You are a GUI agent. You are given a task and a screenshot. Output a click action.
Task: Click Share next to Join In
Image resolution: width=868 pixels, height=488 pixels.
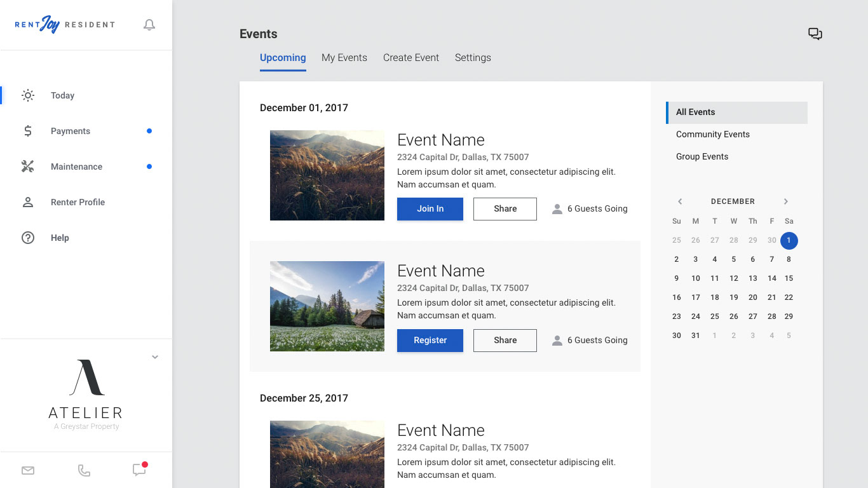505,209
